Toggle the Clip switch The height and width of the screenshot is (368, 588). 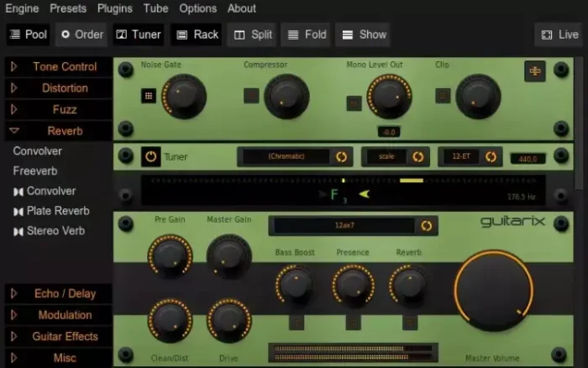(x=443, y=96)
